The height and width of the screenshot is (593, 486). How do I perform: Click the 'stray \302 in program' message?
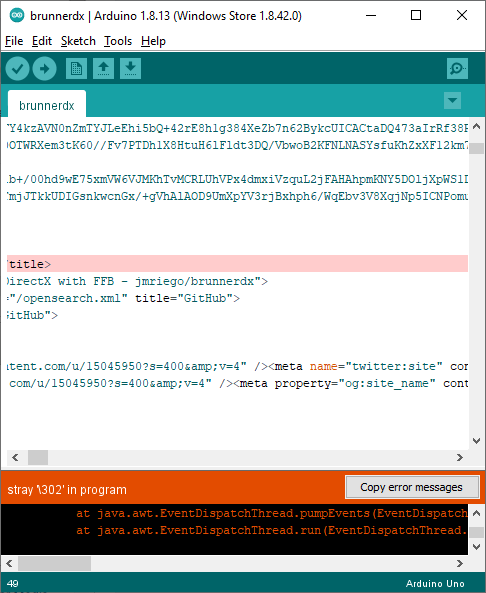pyautogui.click(x=67, y=490)
